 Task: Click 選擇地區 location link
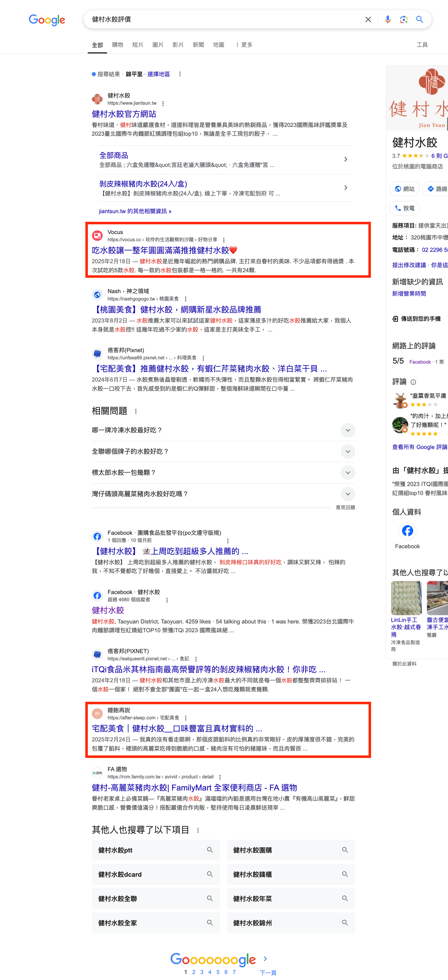point(159,74)
